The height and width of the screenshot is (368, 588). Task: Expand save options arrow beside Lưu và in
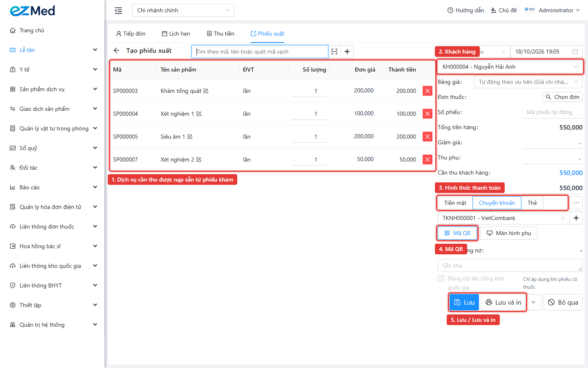533,303
